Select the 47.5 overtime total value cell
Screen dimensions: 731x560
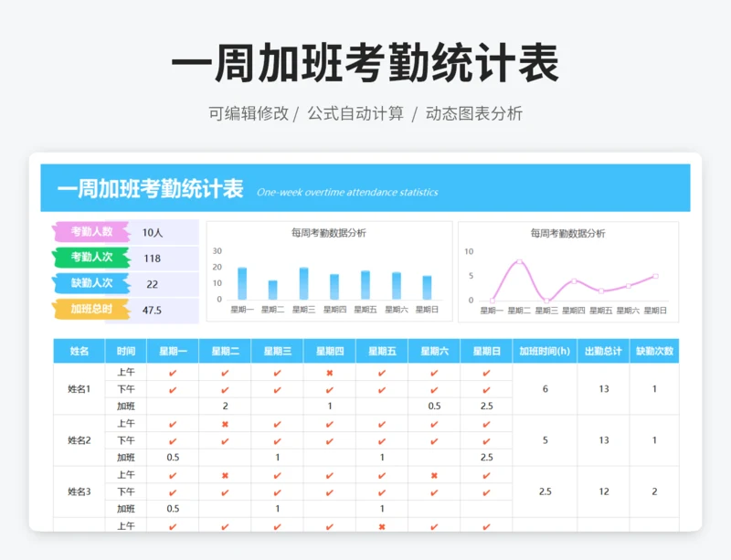pos(153,311)
